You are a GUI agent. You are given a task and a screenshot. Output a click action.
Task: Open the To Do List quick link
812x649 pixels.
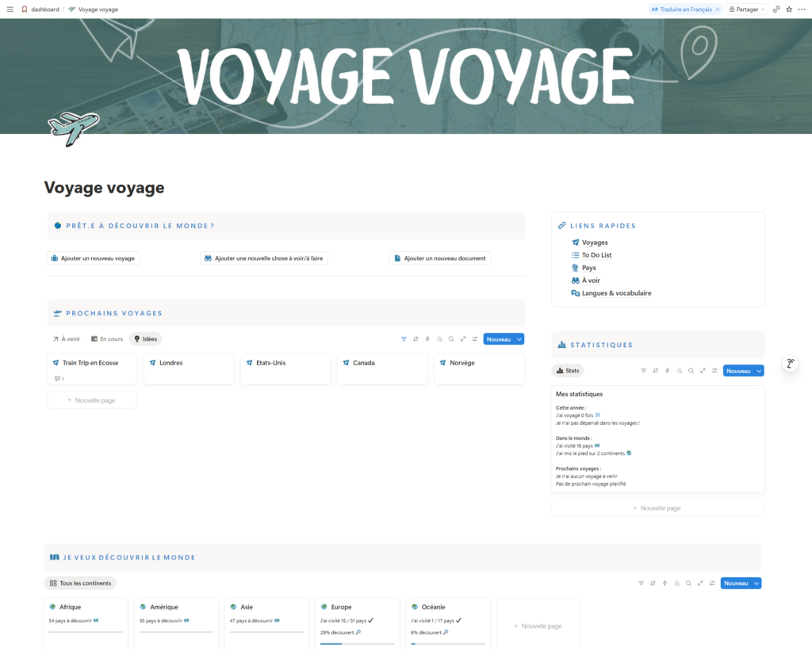[x=596, y=254]
